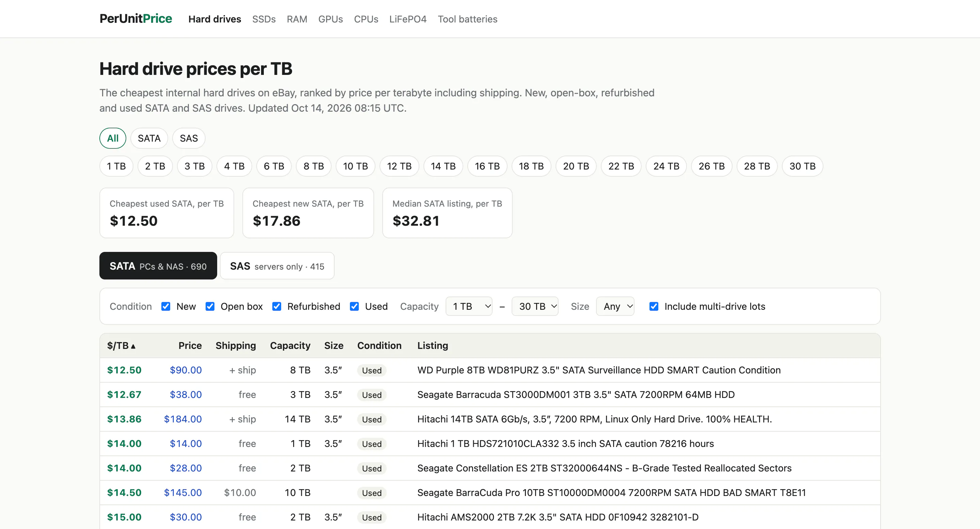980x529 pixels.
Task: Go to the CPUs section
Action: click(366, 19)
